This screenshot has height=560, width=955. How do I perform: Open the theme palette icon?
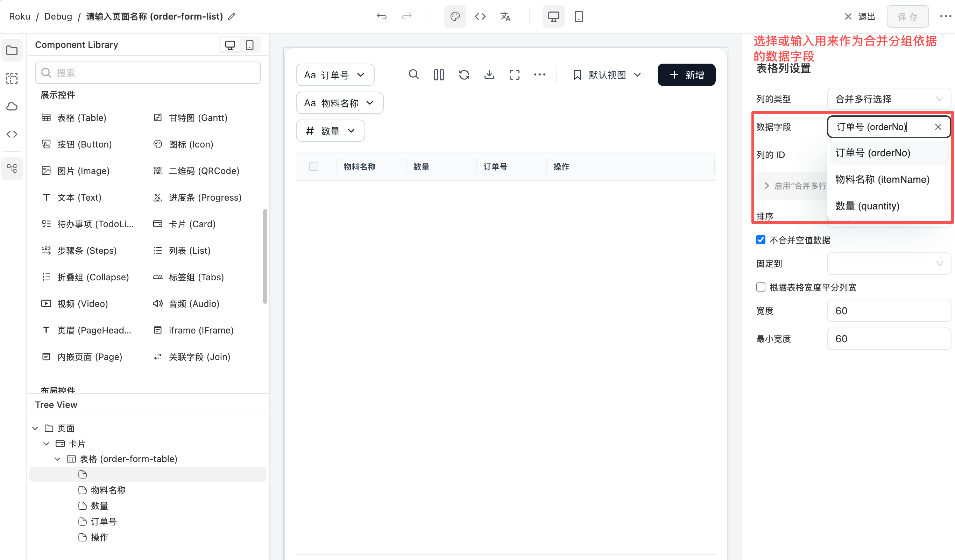[455, 16]
